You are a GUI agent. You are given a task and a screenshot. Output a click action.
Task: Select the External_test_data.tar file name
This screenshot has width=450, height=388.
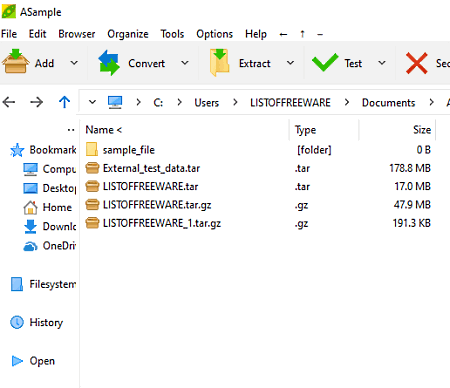pyautogui.click(x=151, y=168)
